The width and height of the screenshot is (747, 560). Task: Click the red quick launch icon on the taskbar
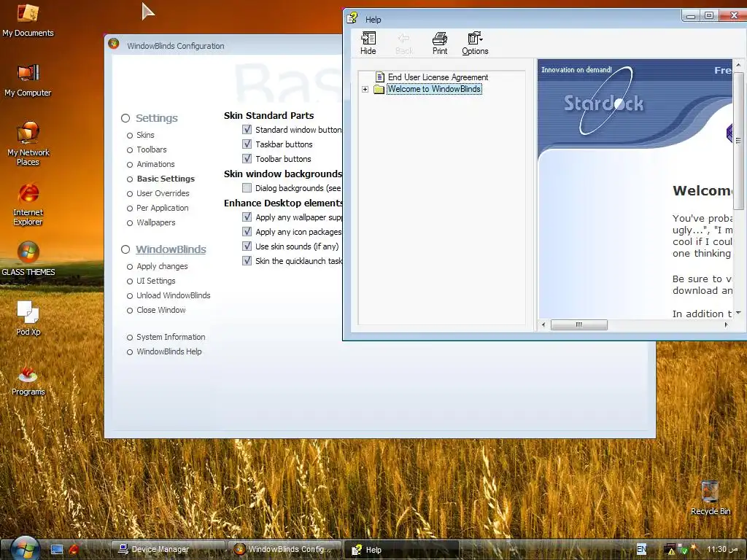74,550
